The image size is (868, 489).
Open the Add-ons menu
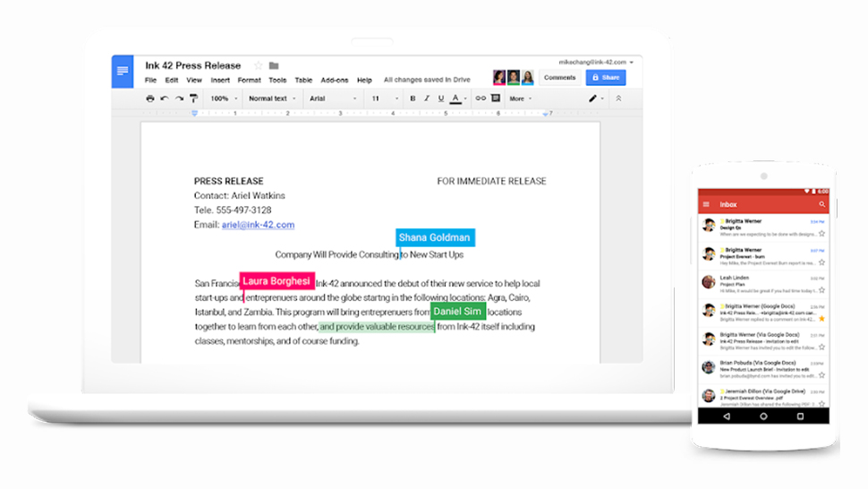(x=335, y=81)
